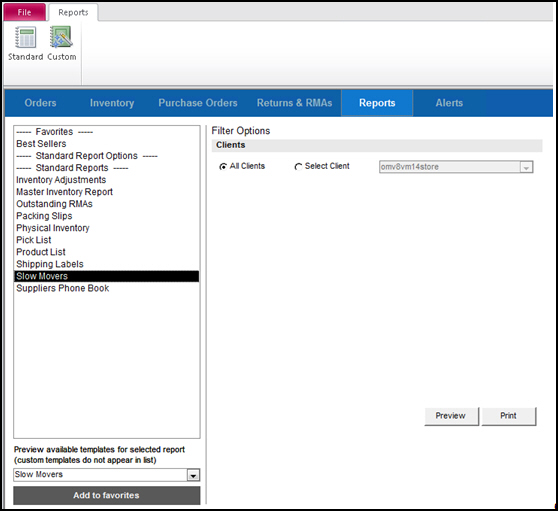Screen dimensions: 558x511
Task: Open the Returns & RMAs tab
Action: click(294, 103)
